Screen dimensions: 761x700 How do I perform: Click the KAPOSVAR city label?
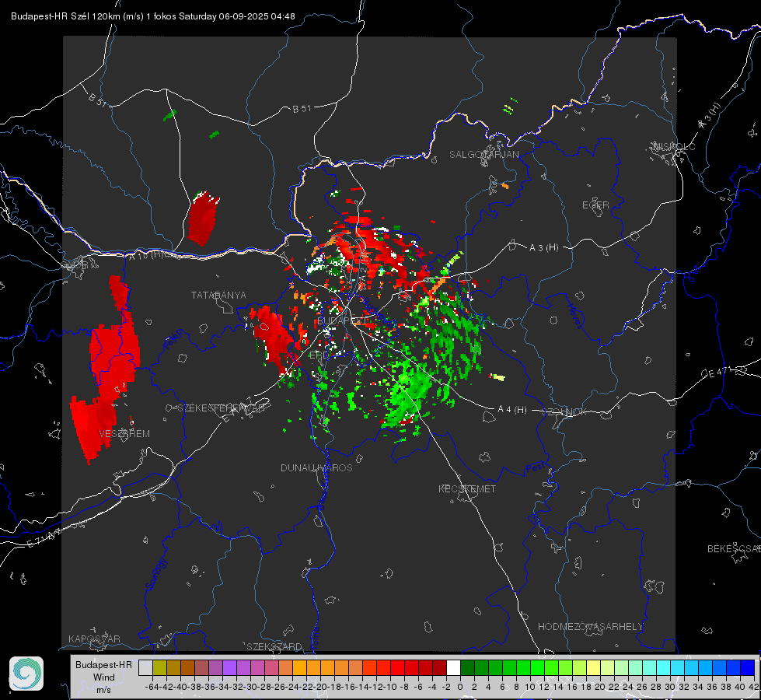(x=94, y=639)
